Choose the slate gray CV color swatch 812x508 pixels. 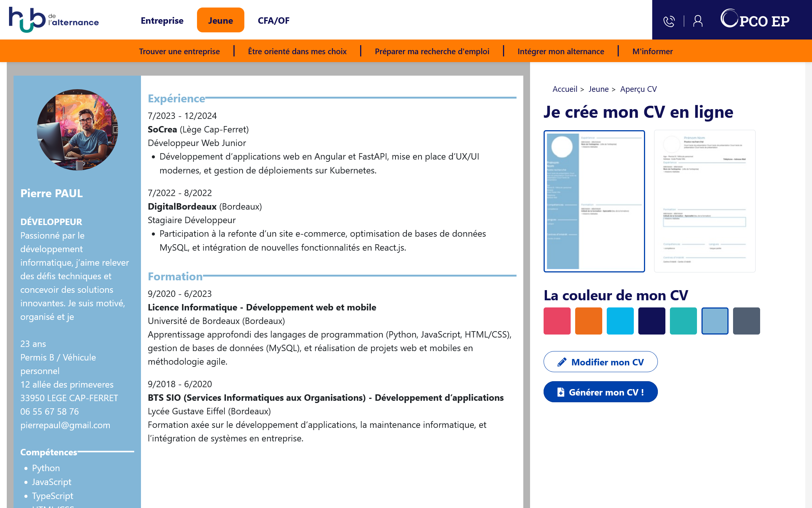tap(747, 321)
